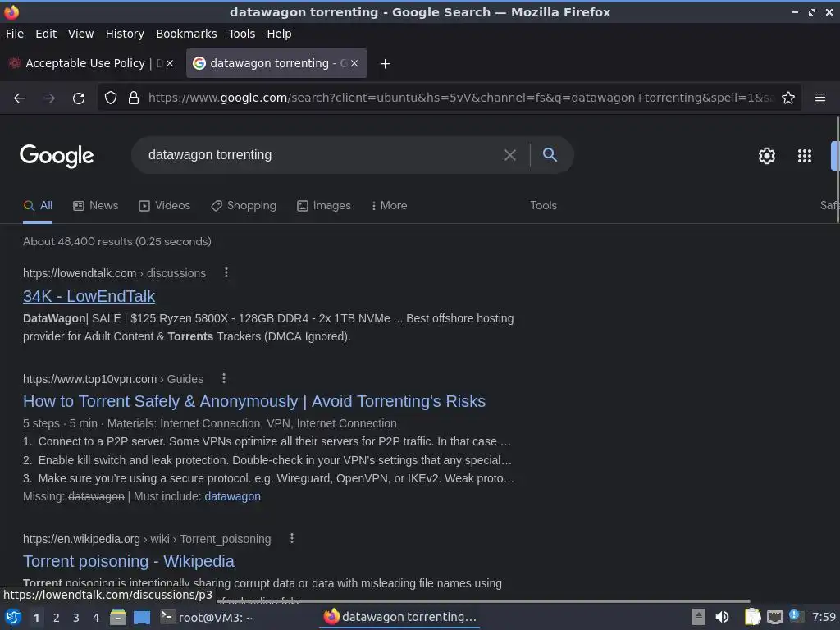Image resolution: width=840 pixels, height=630 pixels.
Task: Open the Tools menu in menu bar
Action: [242, 34]
